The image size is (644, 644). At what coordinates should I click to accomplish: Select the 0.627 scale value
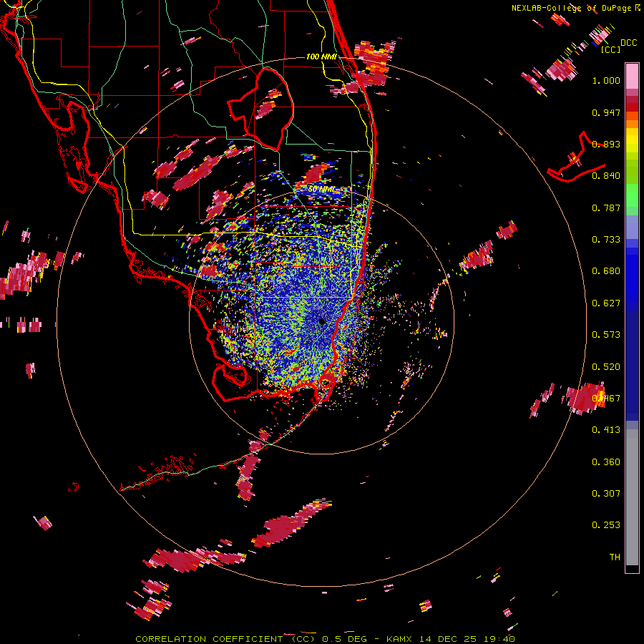[x=606, y=303]
